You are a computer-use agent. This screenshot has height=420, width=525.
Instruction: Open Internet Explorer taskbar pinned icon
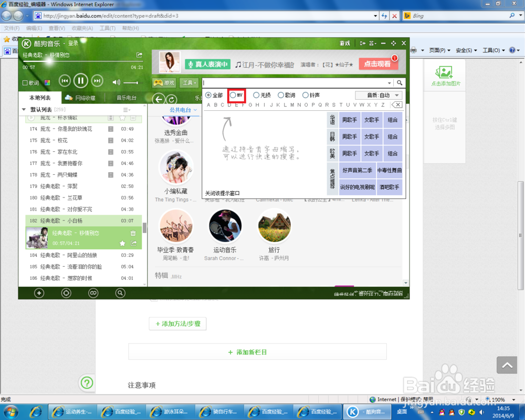[36, 412]
